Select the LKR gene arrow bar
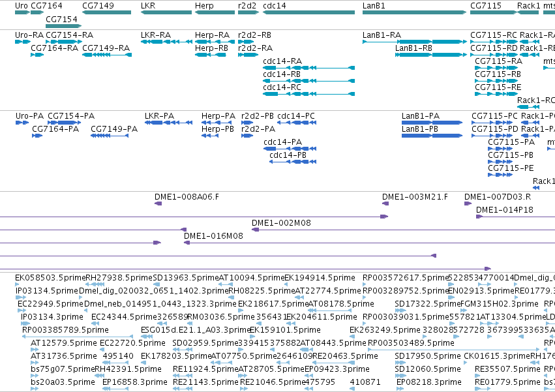Image resolution: width=555 pixels, height=392 pixels. click(166, 12)
